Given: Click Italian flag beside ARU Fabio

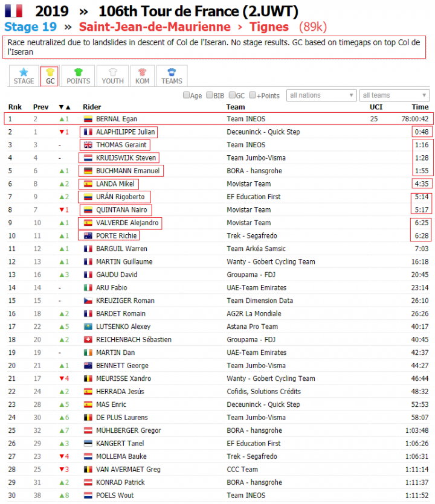Looking at the screenshot, I should pos(88,288).
